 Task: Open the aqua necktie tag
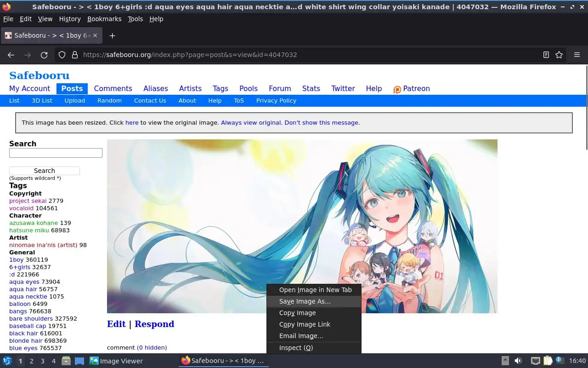click(28, 297)
